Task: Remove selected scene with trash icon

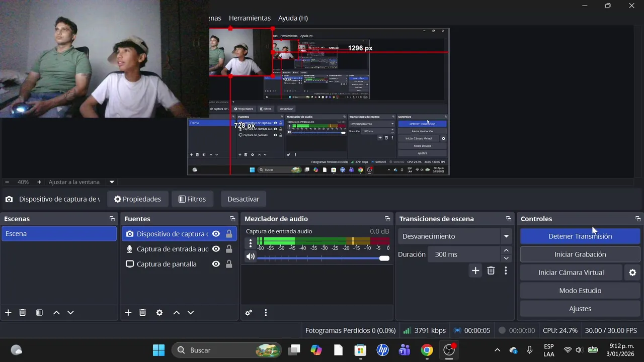Action: pos(23,313)
